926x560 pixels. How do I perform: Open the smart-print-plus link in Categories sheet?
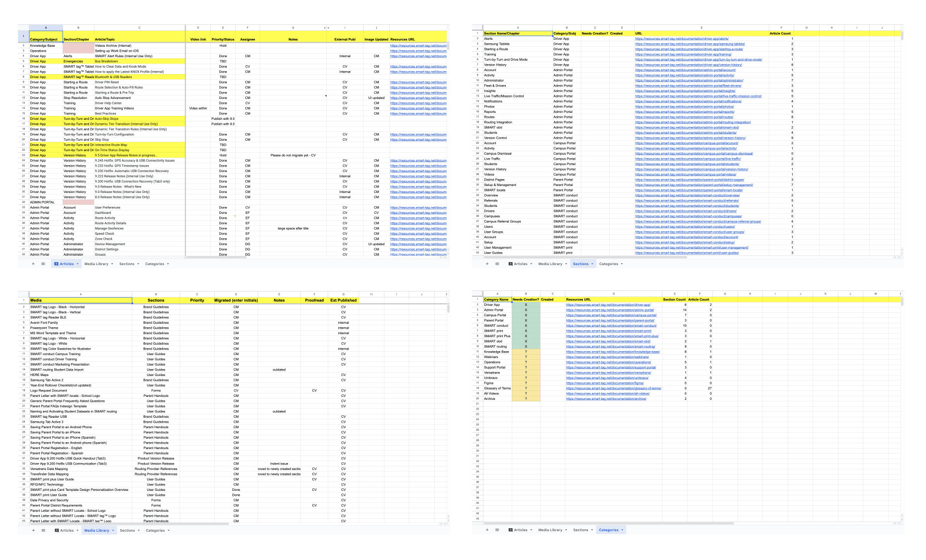[612, 336]
